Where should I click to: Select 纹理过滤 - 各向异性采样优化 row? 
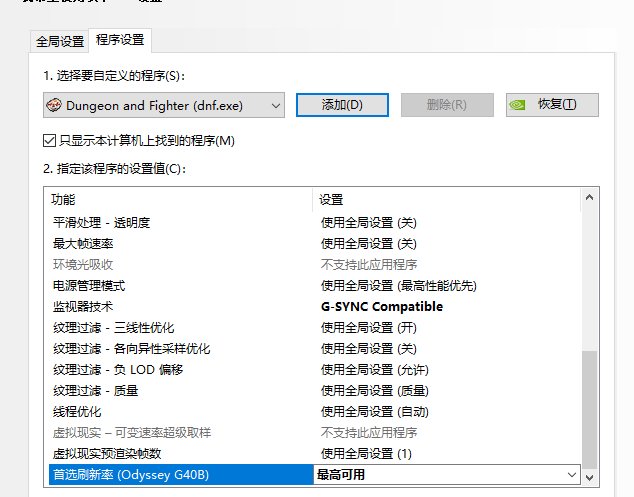(x=315, y=349)
